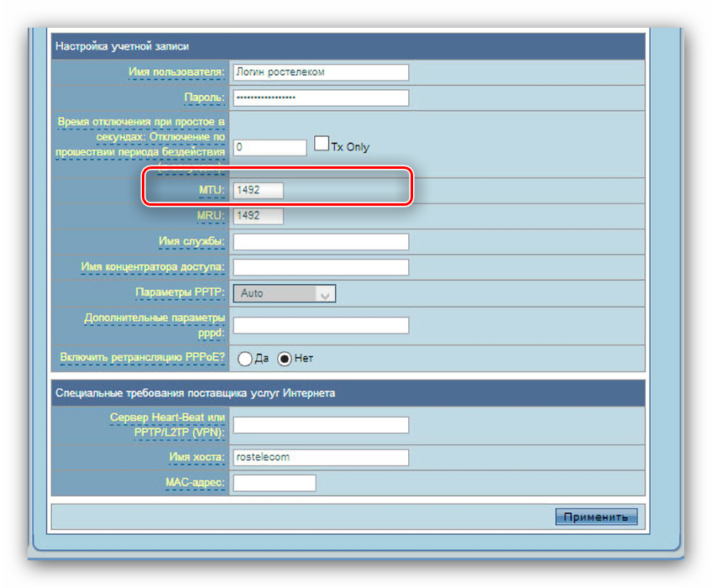Focus the Пароль password field
The height and width of the screenshot is (588, 712).
320,98
